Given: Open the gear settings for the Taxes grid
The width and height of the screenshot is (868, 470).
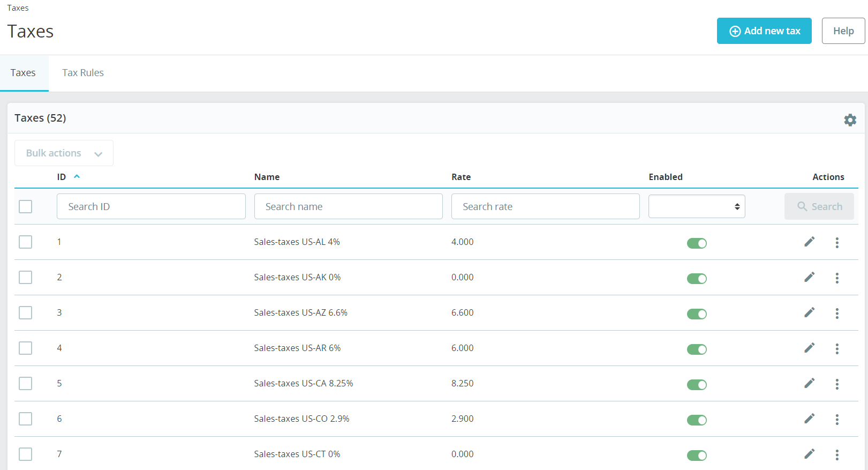Looking at the screenshot, I should point(850,120).
